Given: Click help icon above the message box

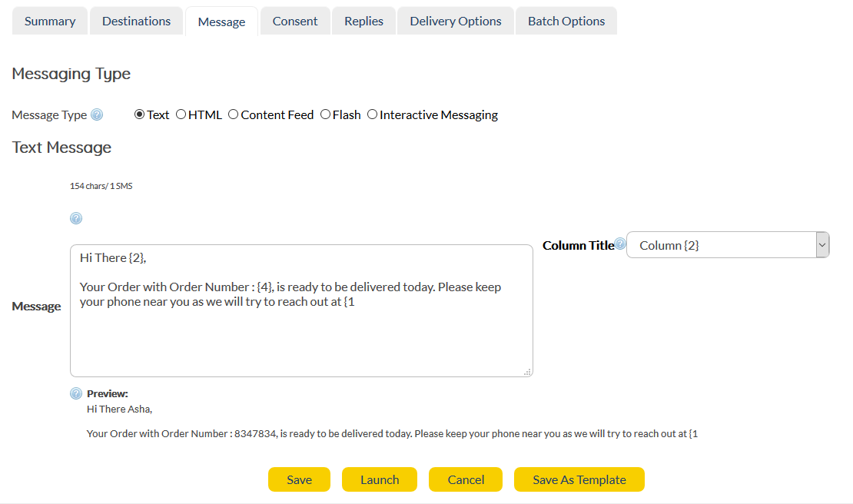Looking at the screenshot, I should [x=76, y=218].
